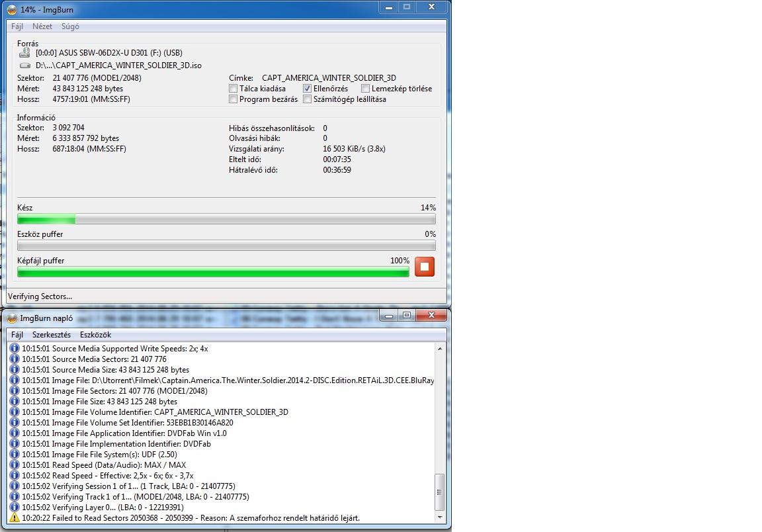Click info icon on Application Identifier row
Viewport: 762px width, 532px height.
point(14,433)
